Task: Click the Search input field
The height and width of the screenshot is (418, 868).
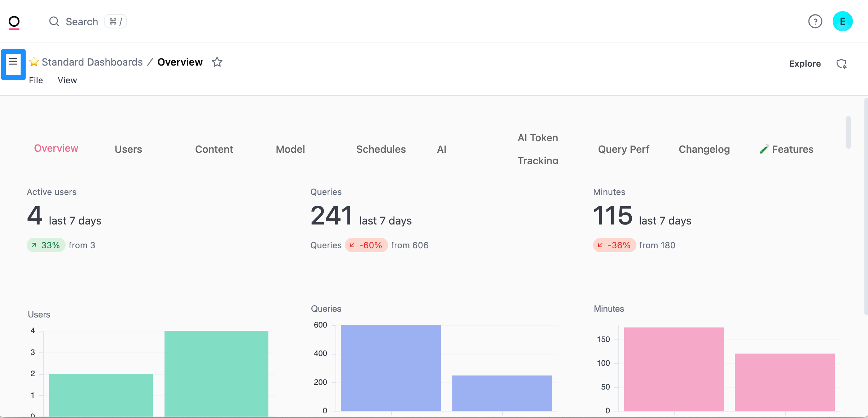Action: point(82,22)
